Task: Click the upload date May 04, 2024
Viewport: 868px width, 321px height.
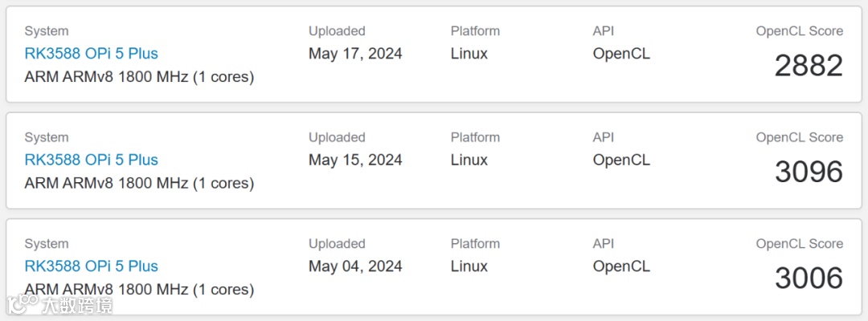Action: (355, 266)
